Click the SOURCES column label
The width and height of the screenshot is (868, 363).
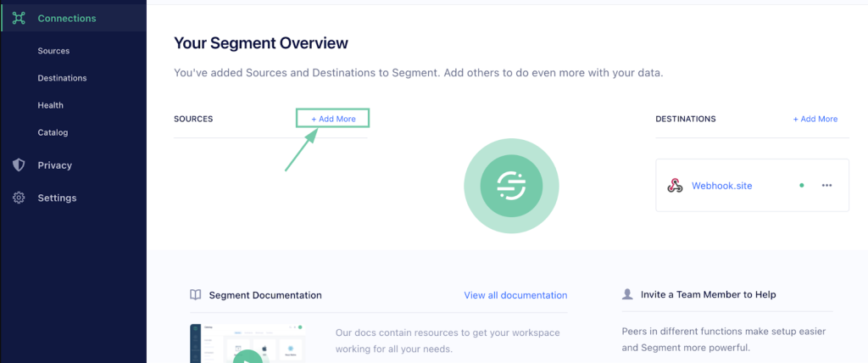point(193,119)
